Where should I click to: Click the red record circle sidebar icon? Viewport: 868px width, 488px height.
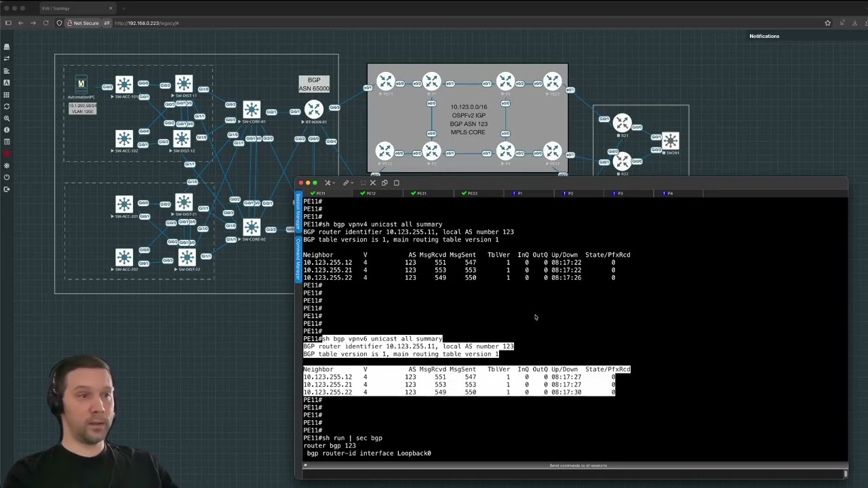coord(7,154)
